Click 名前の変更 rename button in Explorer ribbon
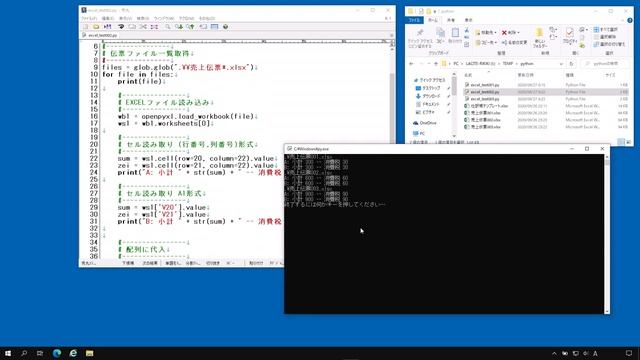Image resolution: width=640 pixels, height=360 pixels. point(514,42)
